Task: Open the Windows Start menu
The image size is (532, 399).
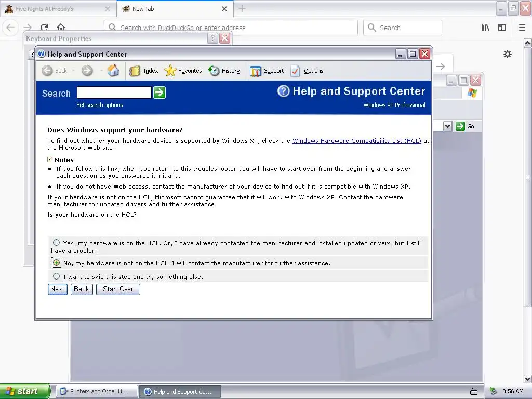Action: coord(24,391)
